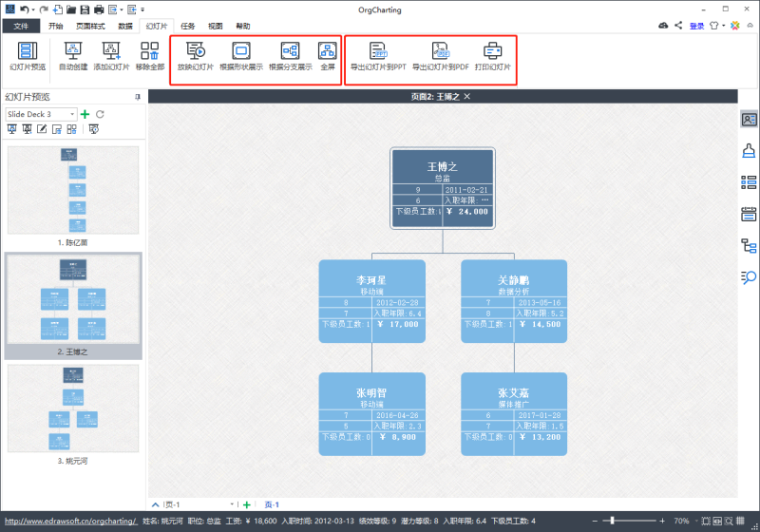Toggle 幻灯片预览 panel button in ribbon
The height and width of the screenshot is (532, 760).
28,56
